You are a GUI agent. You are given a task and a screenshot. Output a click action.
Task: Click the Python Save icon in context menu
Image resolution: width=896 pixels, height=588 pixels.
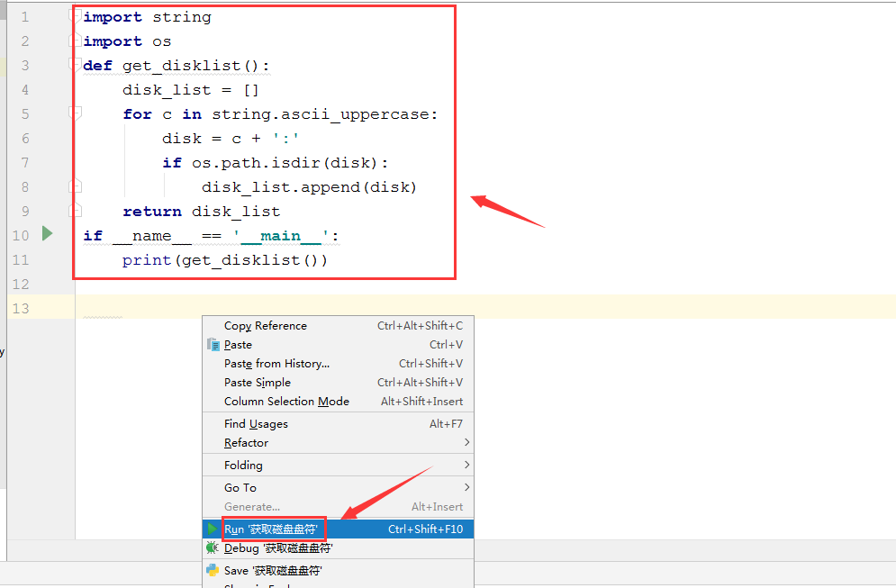click(213, 570)
